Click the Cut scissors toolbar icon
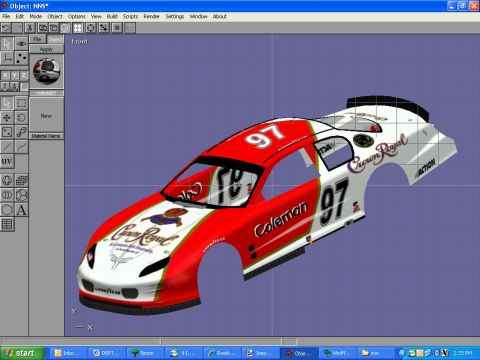Viewport: 480px width, 360px height. (x=30, y=28)
